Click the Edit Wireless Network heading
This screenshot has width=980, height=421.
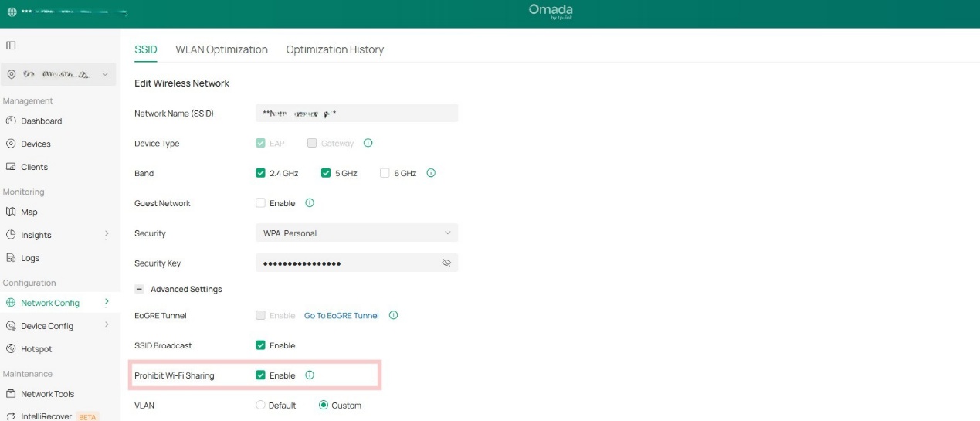click(182, 83)
